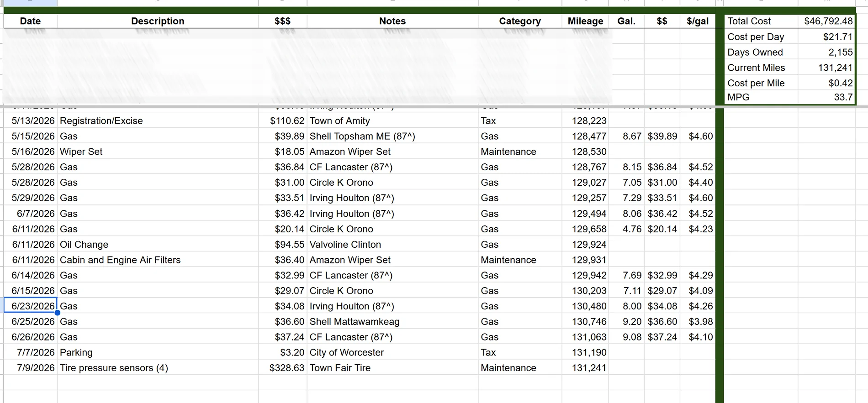Select the $/gal column header
This screenshot has width=868, height=403.
pyautogui.click(x=698, y=21)
